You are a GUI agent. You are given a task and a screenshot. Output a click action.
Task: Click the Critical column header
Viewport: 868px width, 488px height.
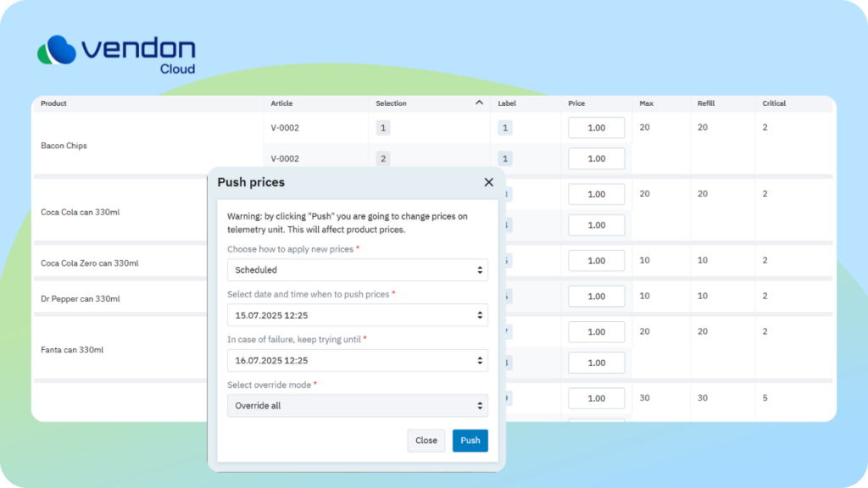(774, 103)
